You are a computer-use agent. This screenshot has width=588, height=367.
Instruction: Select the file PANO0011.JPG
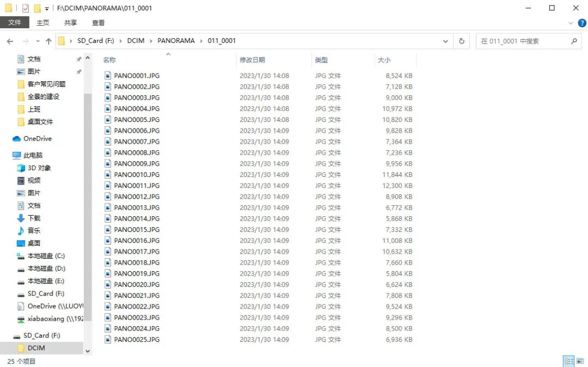[137, 186]
